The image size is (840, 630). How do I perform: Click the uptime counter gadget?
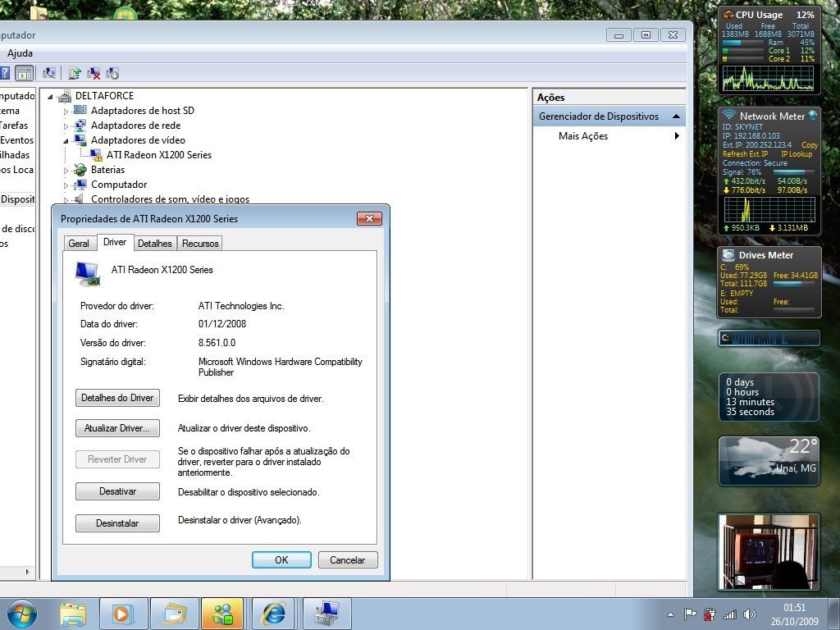coord(769,397)
